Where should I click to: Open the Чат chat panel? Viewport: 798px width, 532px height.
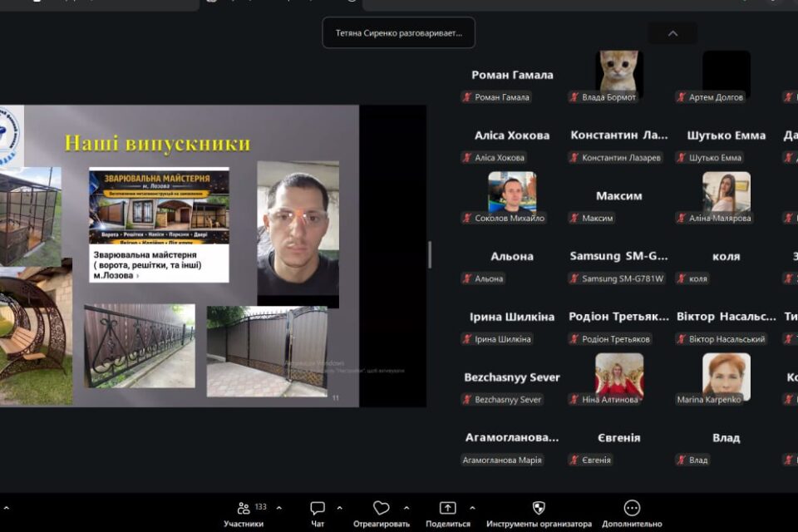click(317, 515)
